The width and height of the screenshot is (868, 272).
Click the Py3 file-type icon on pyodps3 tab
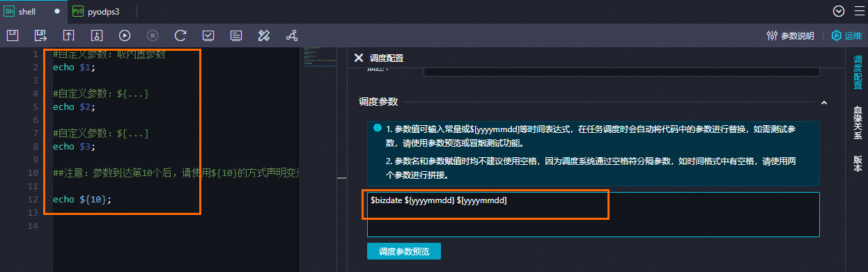click(x=78, y=12)
